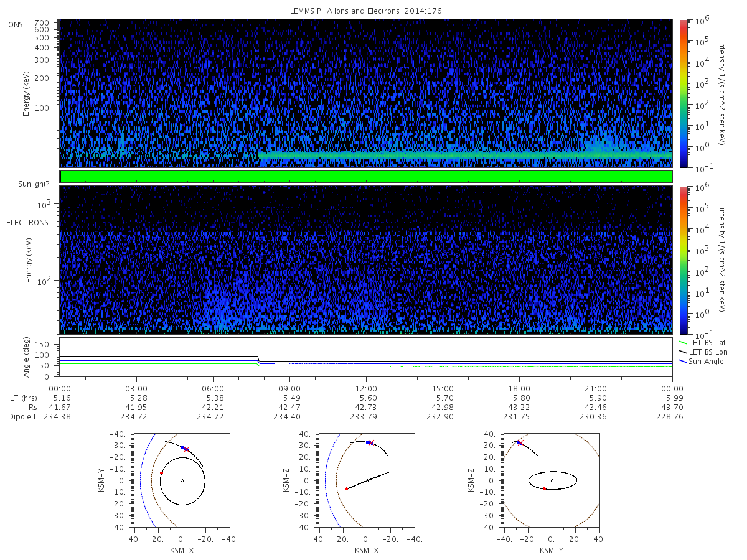Image resolution: width=747 pixels, height=560 pixels.
Task: Click the green Sunlight indicator bar
Action: tap(366, 177)
